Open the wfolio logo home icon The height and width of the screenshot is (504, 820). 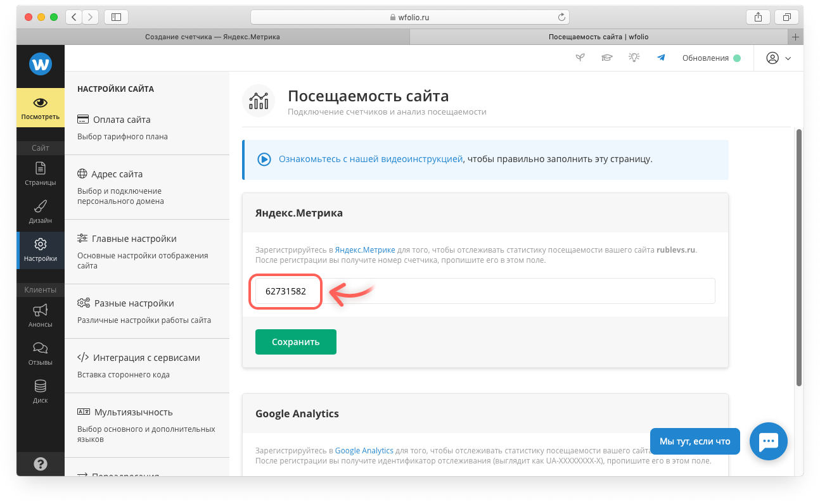coord(41,65)
